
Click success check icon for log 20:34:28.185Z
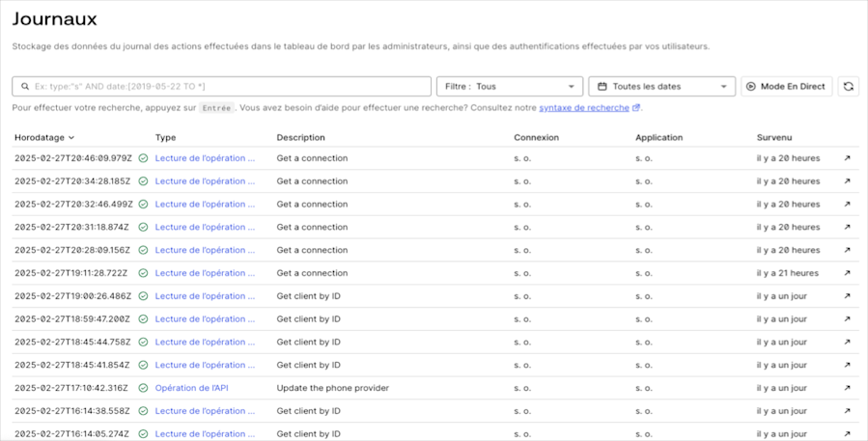[143, 181]
